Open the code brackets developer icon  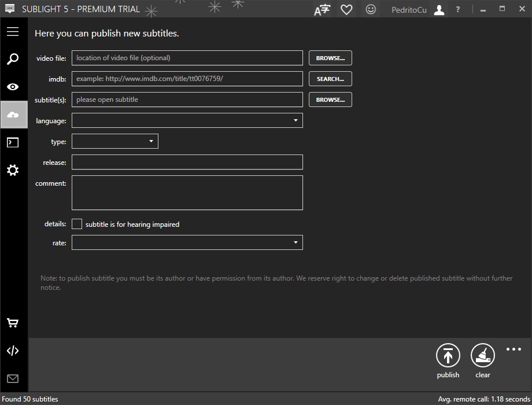(x=13, y=351)
